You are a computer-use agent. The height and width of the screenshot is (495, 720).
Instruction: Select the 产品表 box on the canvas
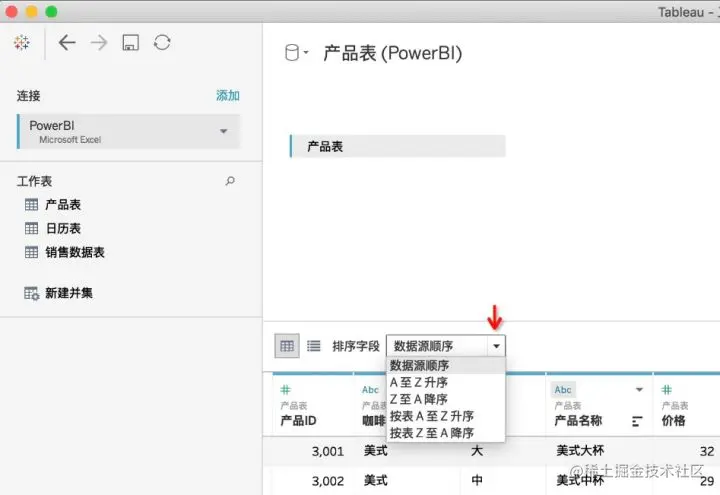(x=398, y=146)
